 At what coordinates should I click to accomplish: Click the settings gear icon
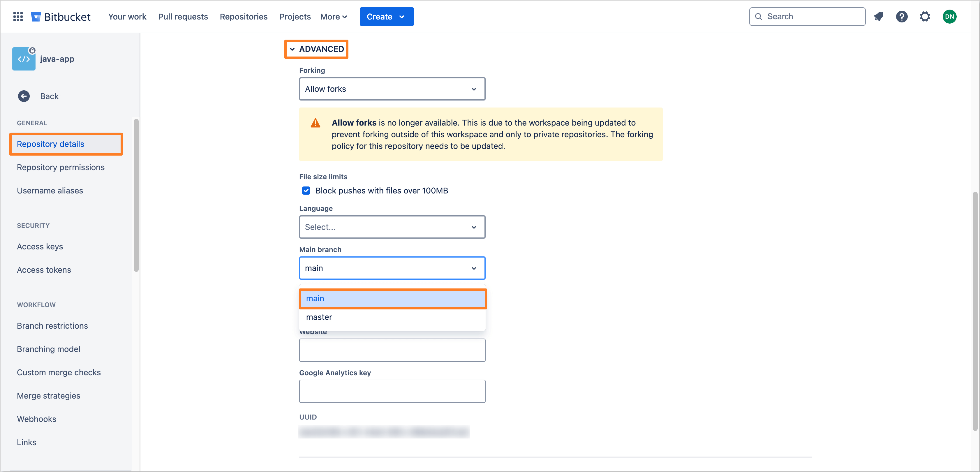pyautogui.click(x=925, y=17)
